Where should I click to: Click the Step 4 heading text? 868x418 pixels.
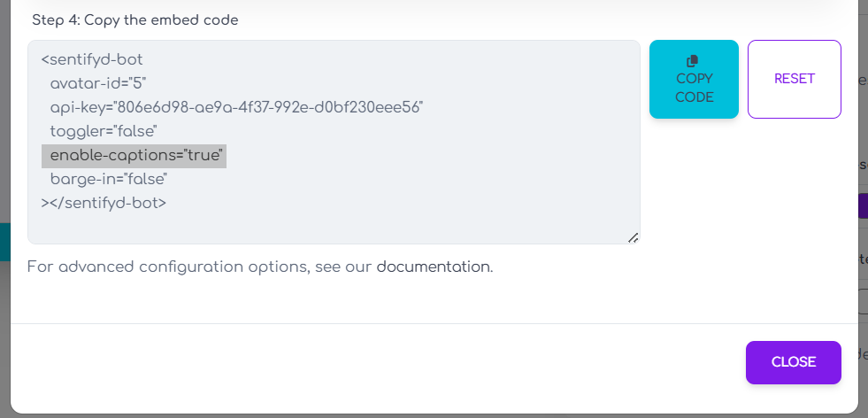coord(135,19)
